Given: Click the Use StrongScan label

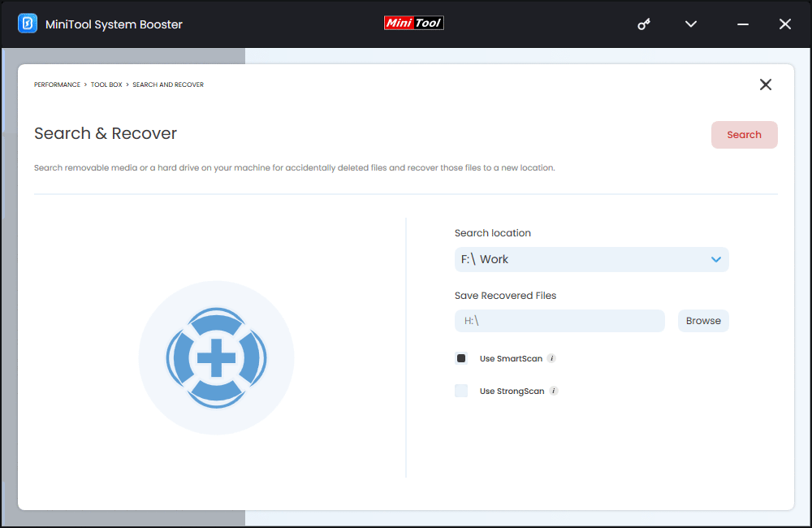Looking at the screenshot, I should point(512,392).
